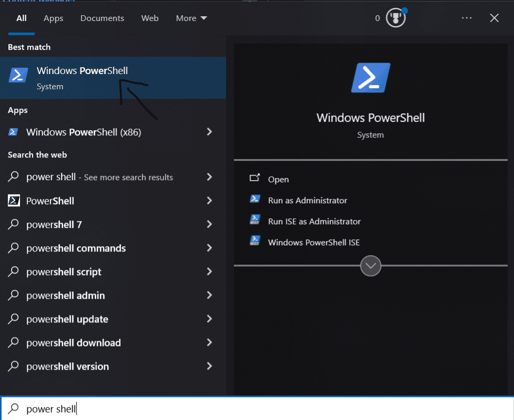Open the Windows PowerShell best match result
514x420 pixels.
[113, 78]
